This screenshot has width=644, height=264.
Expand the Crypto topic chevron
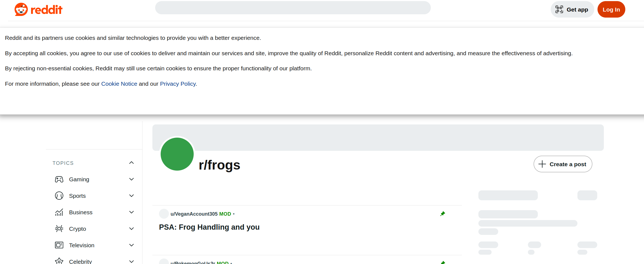point(131,229)
